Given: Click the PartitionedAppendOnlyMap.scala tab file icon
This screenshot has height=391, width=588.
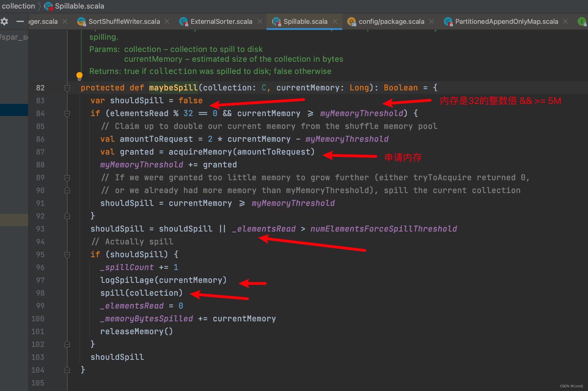Looking at the screenshot, I should 448,21.
